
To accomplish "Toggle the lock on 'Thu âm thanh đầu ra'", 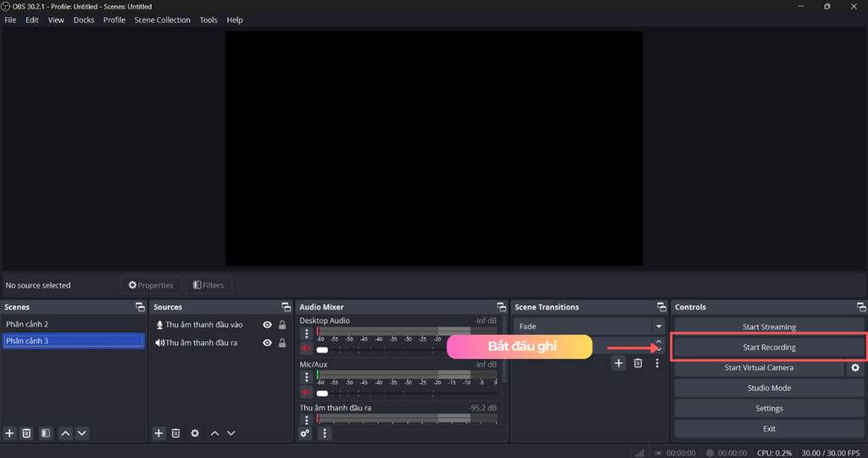I will tap(282, 343).
